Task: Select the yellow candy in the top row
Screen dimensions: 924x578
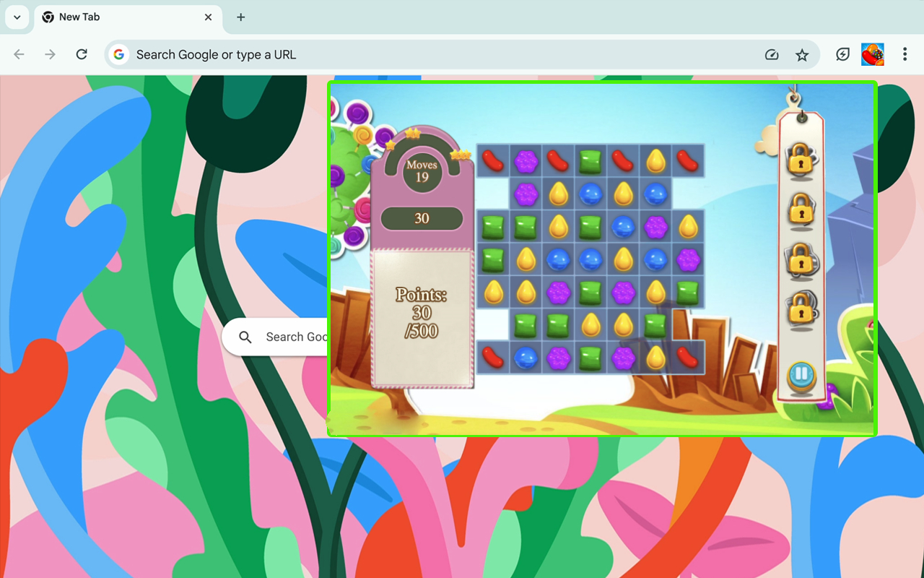Action: [x=655, y=160]
